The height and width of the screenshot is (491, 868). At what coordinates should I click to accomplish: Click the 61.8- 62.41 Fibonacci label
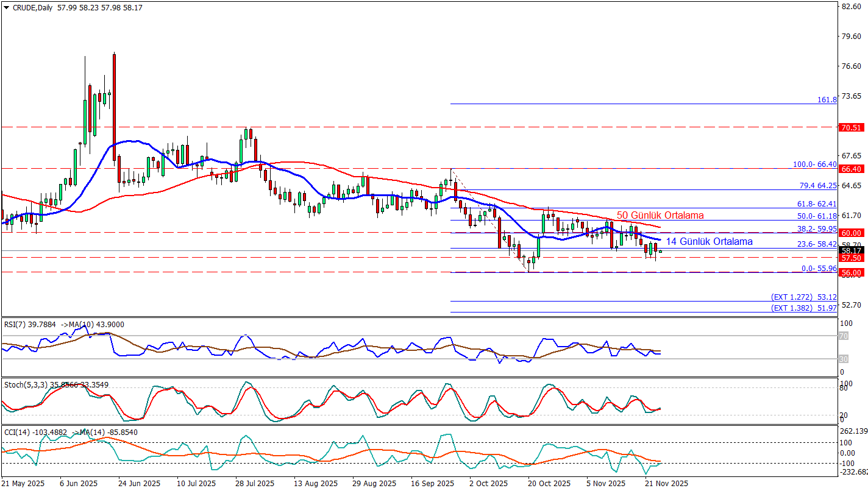[816, 203]
